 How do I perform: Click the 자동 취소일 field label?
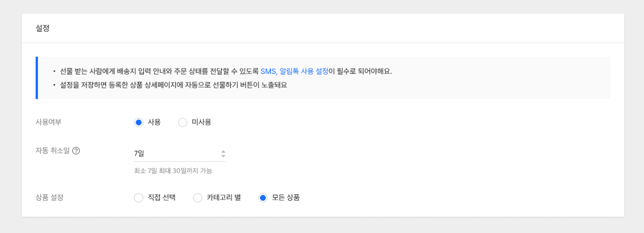[52, 151]
